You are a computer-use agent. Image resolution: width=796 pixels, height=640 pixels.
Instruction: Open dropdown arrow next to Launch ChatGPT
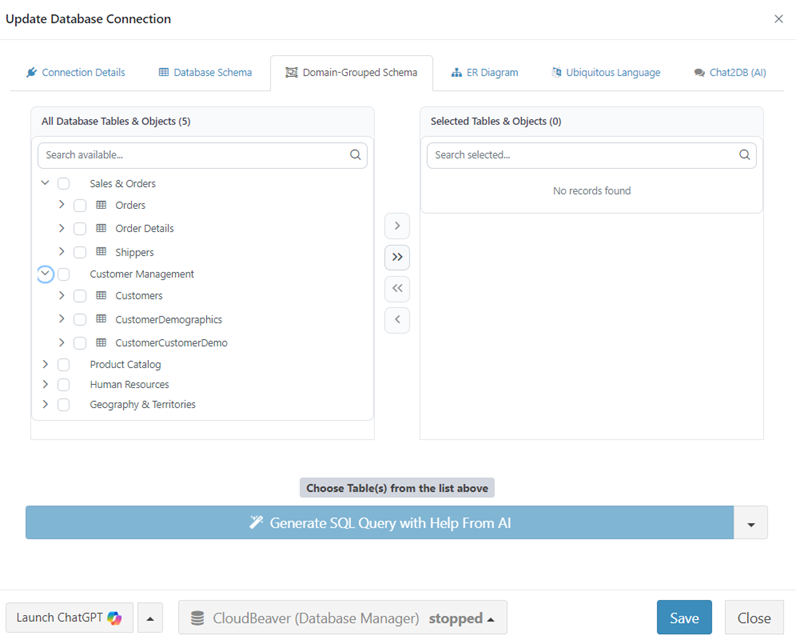[150, 618]
